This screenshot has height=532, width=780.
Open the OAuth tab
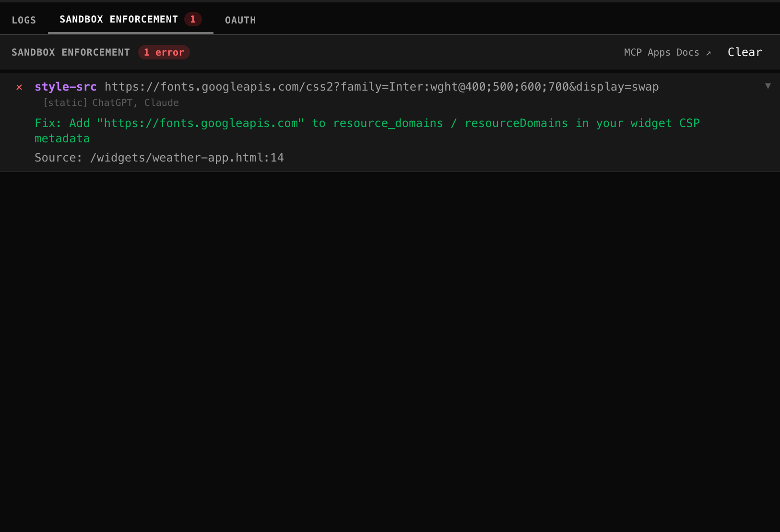(x=240, y=20)
